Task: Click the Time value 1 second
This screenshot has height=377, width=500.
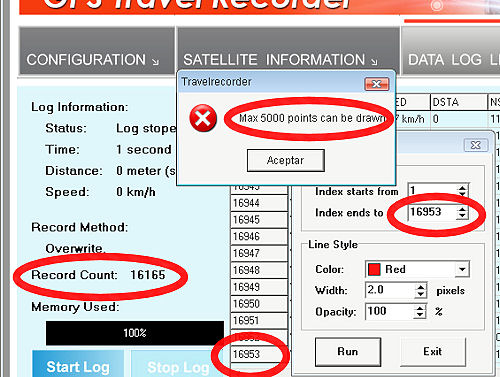Action: click(x=144, y=149)
